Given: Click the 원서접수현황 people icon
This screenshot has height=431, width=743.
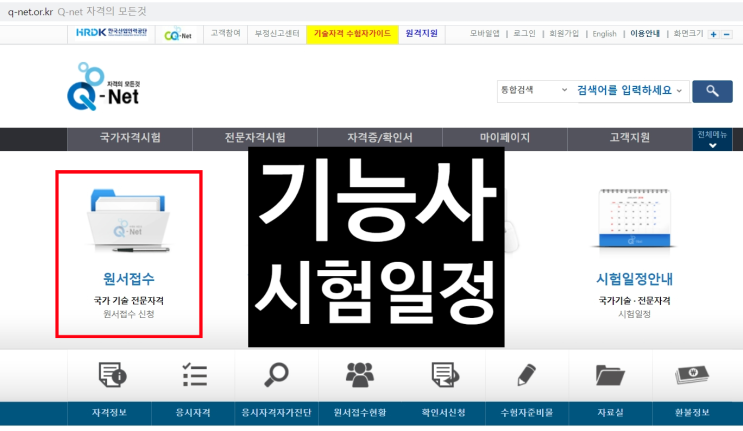Looking at the screenshot, I should (x=360, y=375).
